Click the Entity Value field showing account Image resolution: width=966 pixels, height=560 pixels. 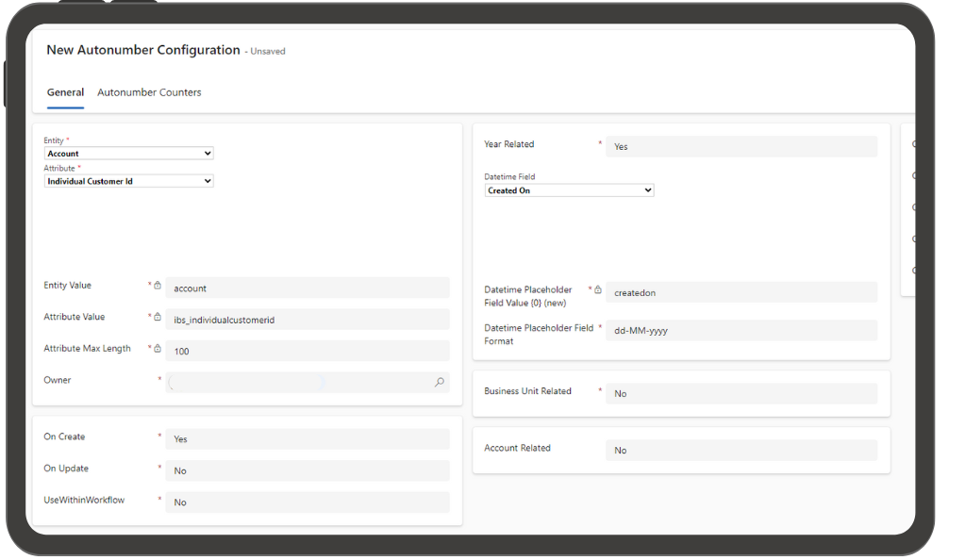(308, 288)
